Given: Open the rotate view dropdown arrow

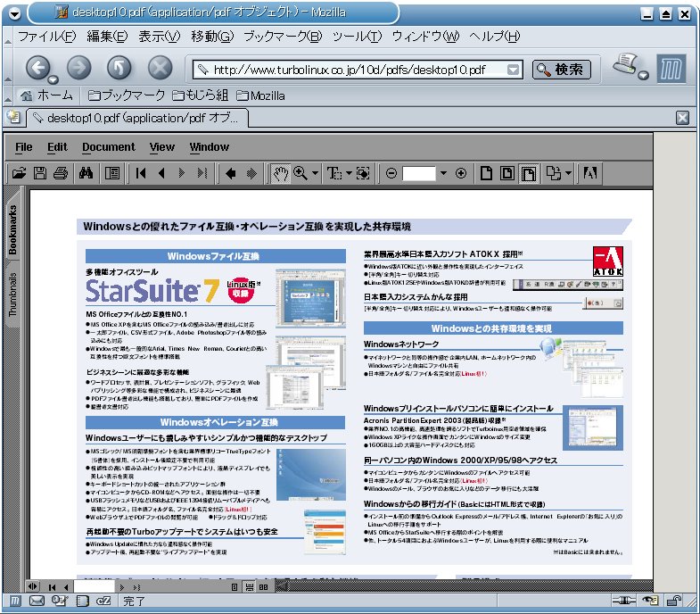Looking at the screenshot, I should tap(568, 173).
